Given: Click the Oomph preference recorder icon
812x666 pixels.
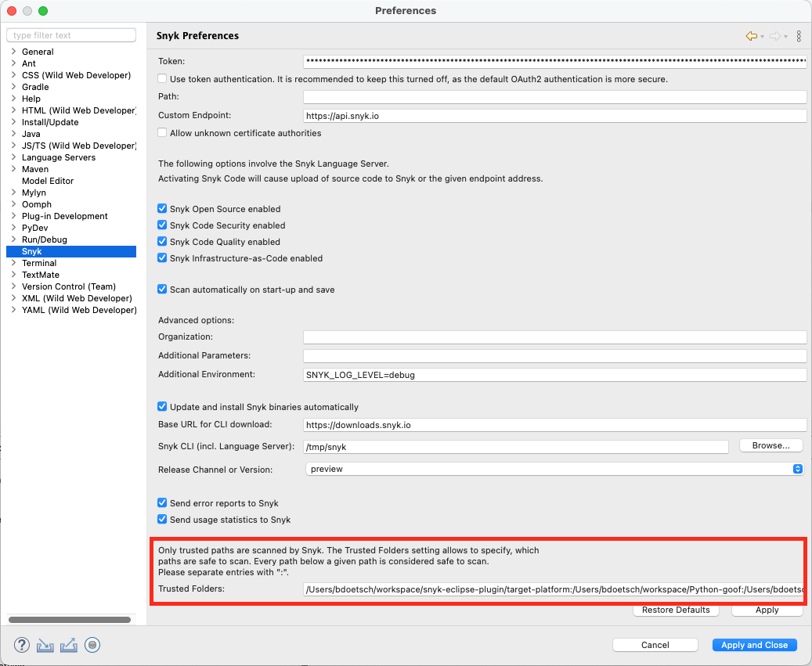Looking at the screenshot, I should [92, 645].
